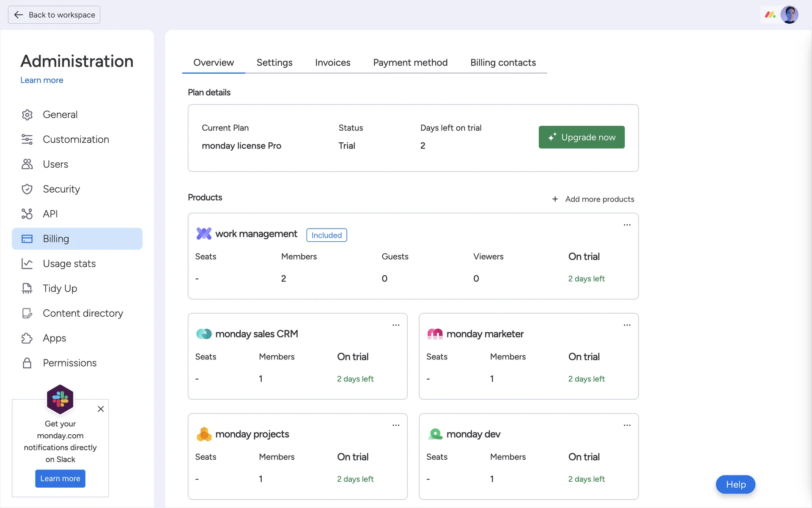Click the Upgrade now button
812x508 pixels.
(581, 137)
